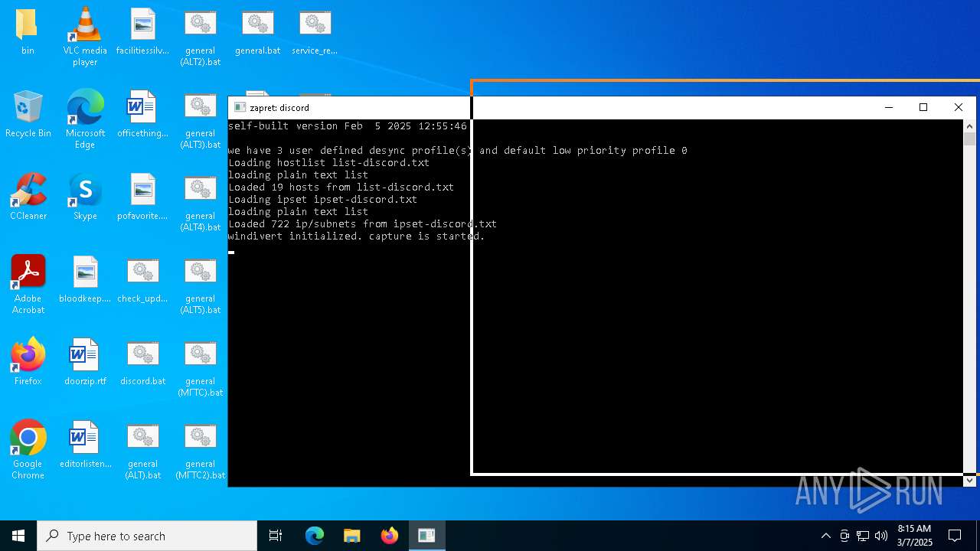Screen dimensions: 980x551
Task: Maximize the zapret: discord window
Action: pos(923,107)
